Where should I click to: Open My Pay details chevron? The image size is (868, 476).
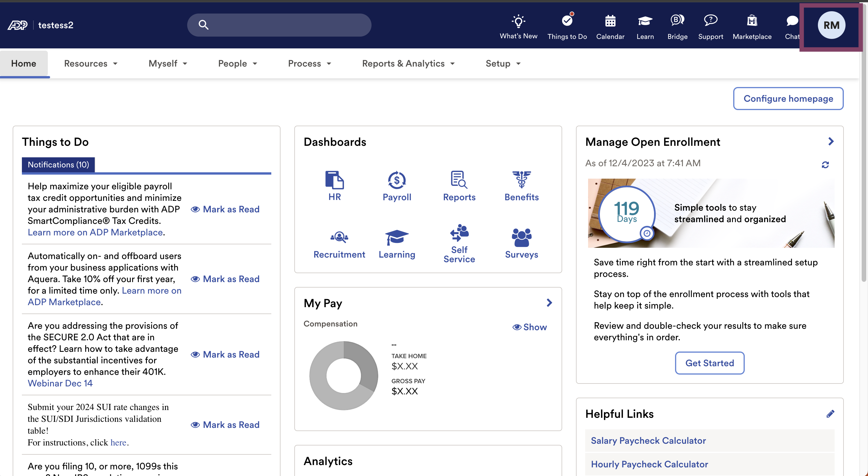point(549,303)
